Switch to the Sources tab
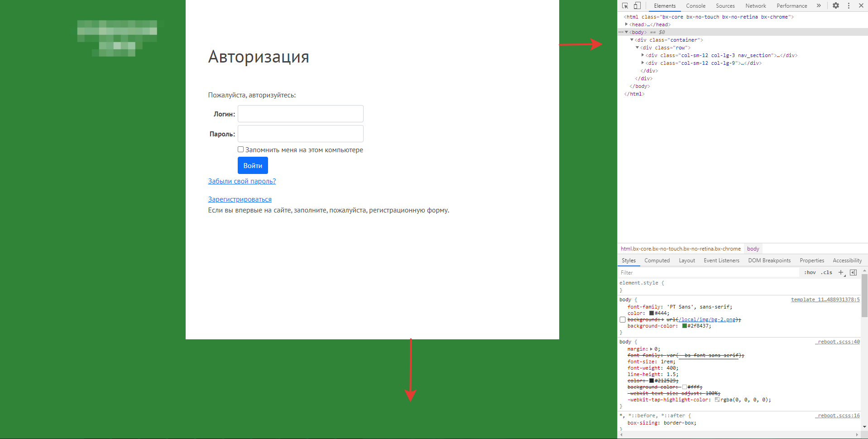 tap(725, 6)
